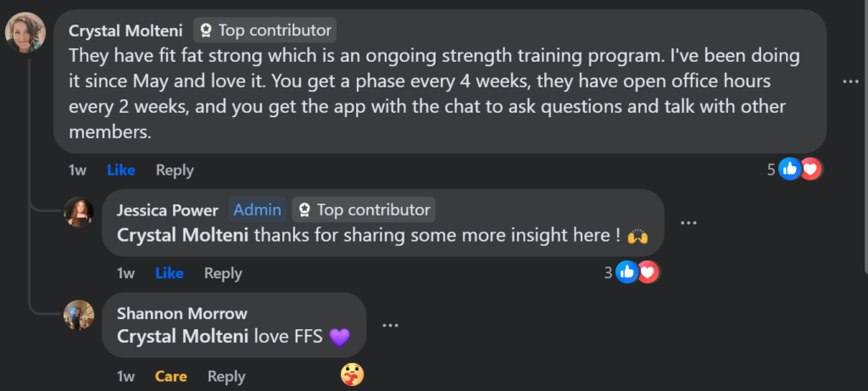Click the care emoji reaction on Shannon's reply
The image size is (868, 391).
(x=352, y=374)
